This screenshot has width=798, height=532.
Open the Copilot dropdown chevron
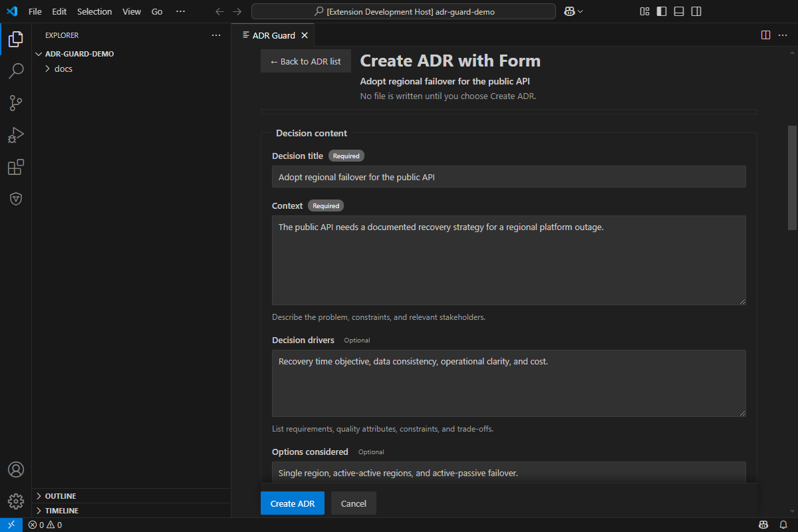coord(581,11)
